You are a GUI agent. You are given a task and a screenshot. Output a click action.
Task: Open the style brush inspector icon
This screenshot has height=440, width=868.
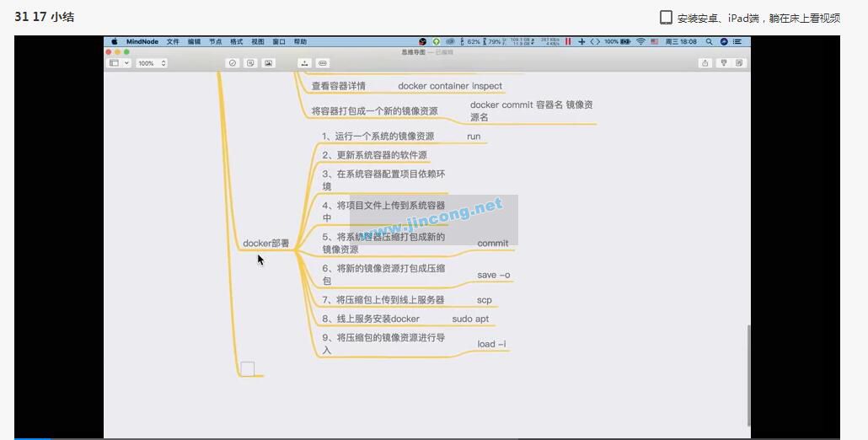pos(724,63)
